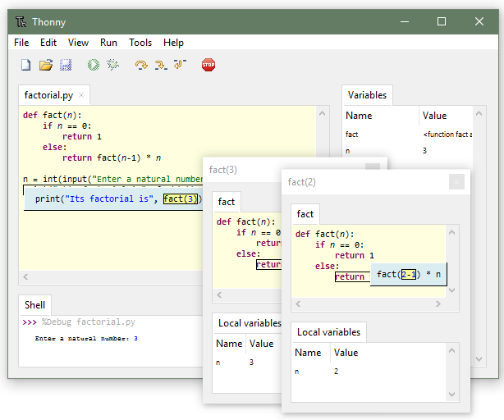Open the Run menu
The width and height of the screenshot is (504, 420).
pyautogui.click(x=108, y=43)
